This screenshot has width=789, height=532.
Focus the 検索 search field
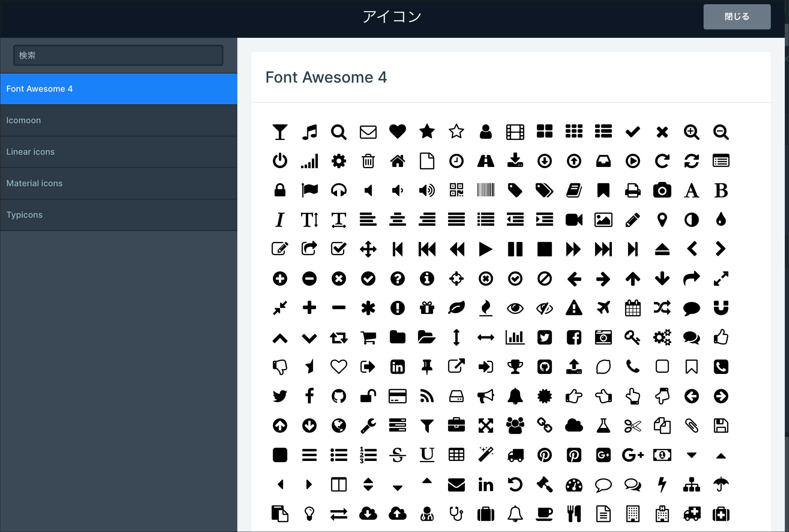(x=118, y=55)
